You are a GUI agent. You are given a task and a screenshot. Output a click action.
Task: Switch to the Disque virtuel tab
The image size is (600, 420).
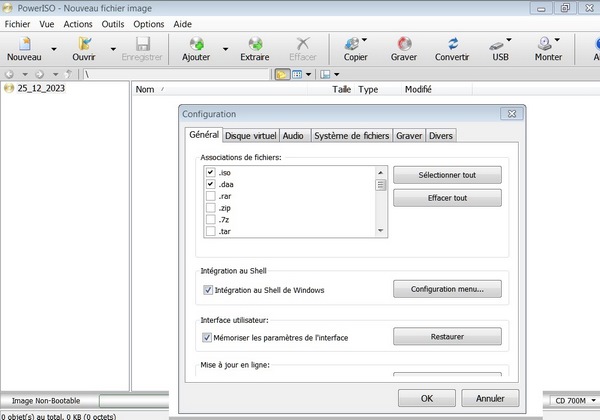251,136
